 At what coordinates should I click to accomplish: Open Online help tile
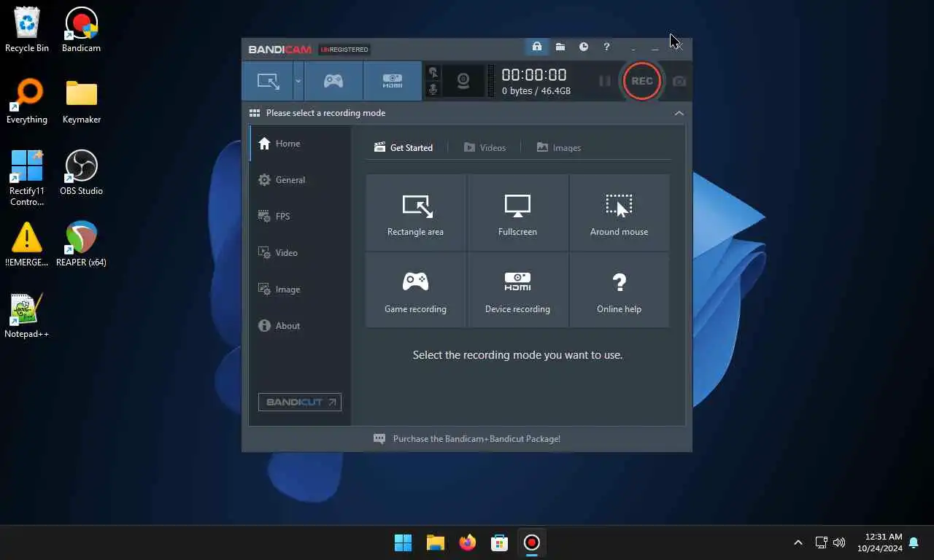(x=620, y=290)
